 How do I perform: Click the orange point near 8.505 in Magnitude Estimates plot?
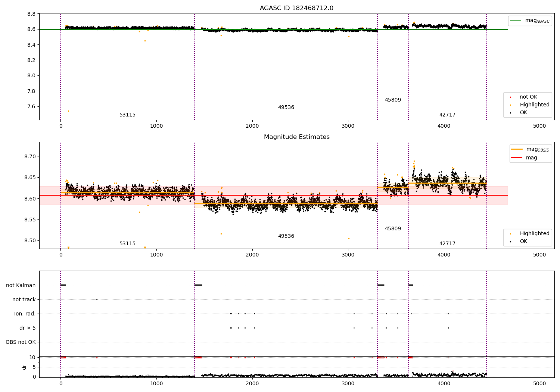click(349, 238)
